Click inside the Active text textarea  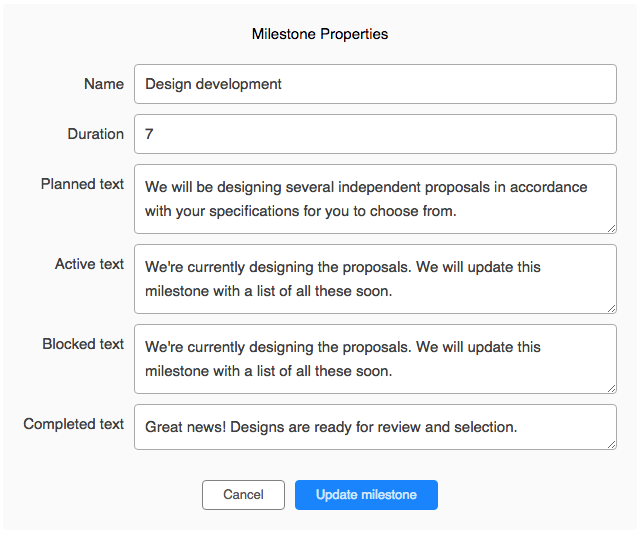(375, 279)
